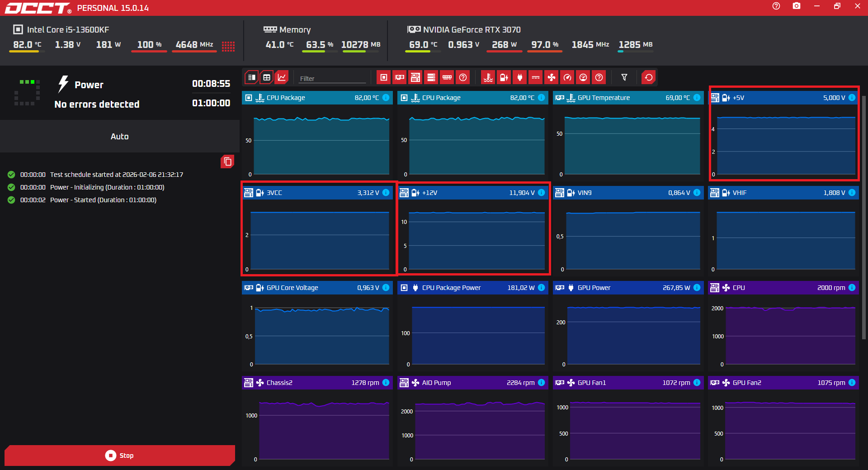Viewport: 868px width, 470px height.
Task: Select the 'Power - Initializing' log entry
Action: pyautogui.click(x=107, y=187)
